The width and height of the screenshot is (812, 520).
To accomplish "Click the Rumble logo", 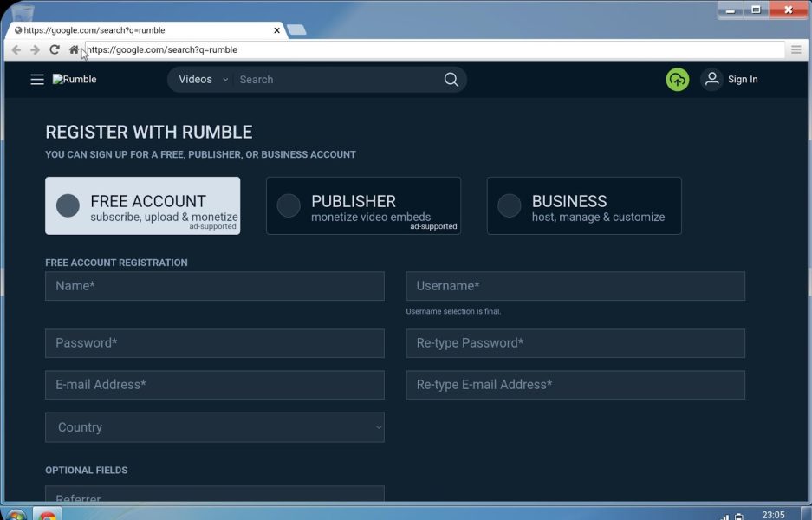I will 75,79.
